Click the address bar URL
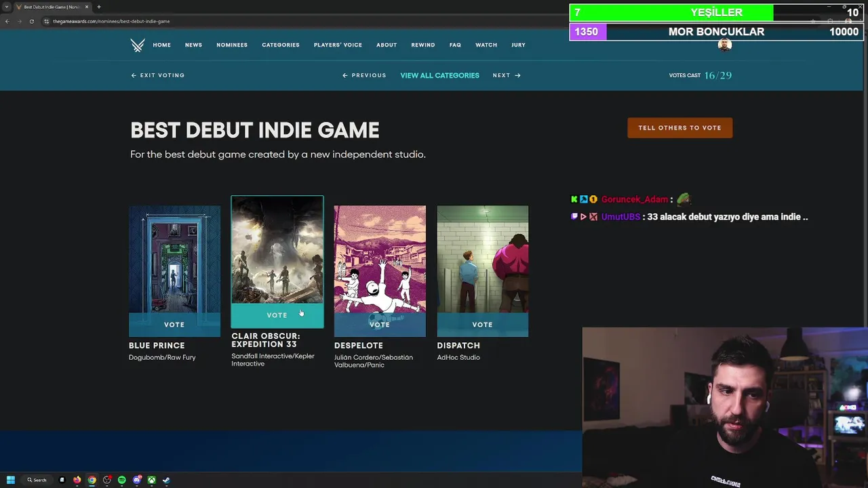 tap(111, 21)
